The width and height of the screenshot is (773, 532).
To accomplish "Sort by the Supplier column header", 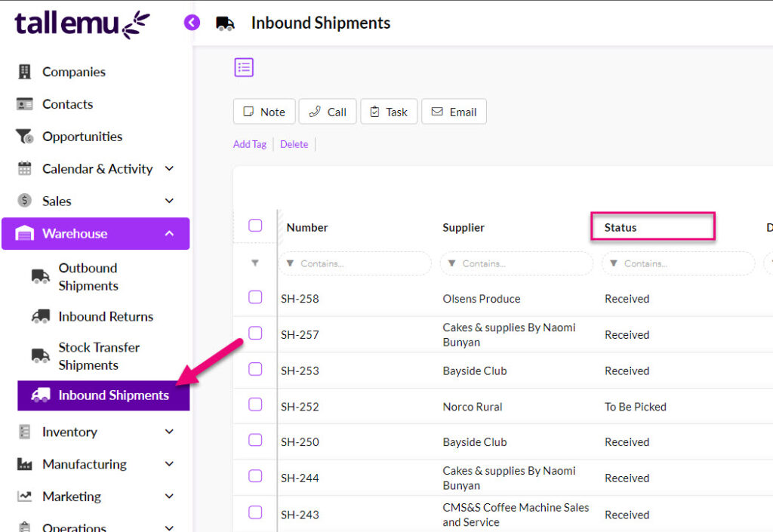I will (463, 228).
